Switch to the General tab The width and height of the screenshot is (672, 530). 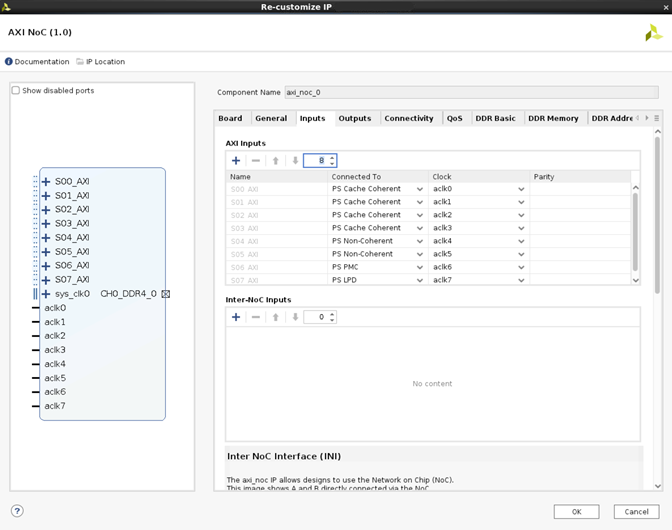271,118
